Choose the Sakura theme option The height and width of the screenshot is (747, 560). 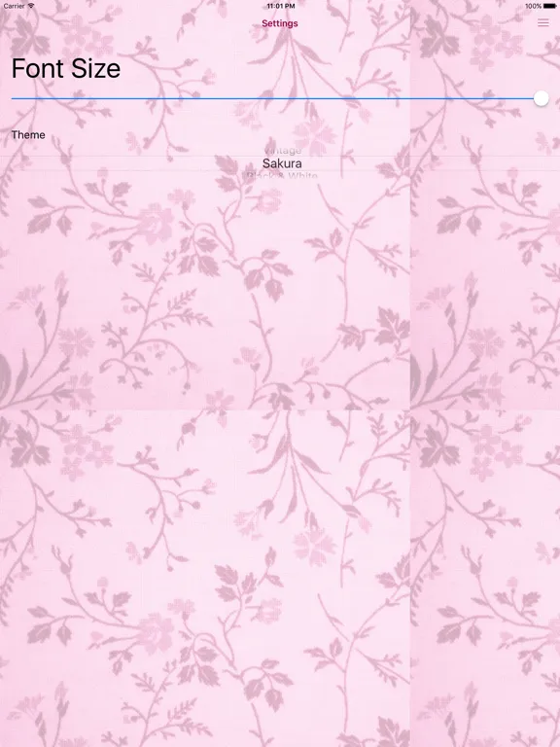coord(282,163)
